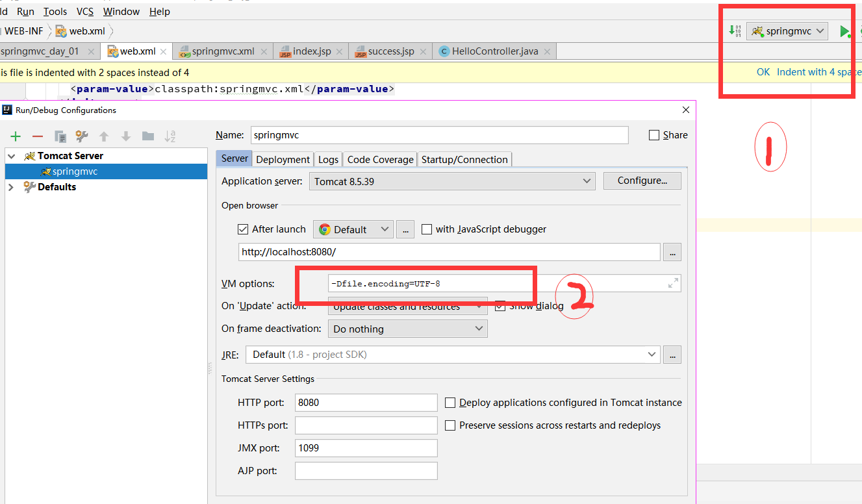Toggle the Share checkbox
The width and height of the screenshot is (862, 504).
click(654, 135)
